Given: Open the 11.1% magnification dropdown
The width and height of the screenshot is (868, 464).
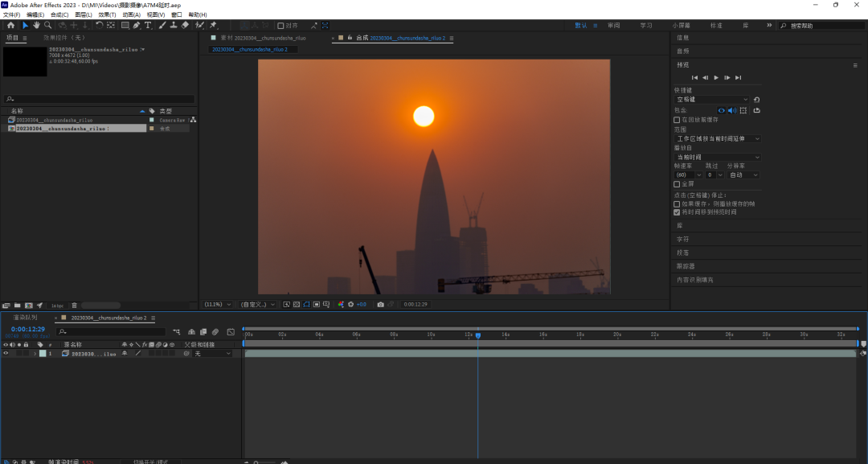Looking at the screenshot, I should tap(217, 305).
